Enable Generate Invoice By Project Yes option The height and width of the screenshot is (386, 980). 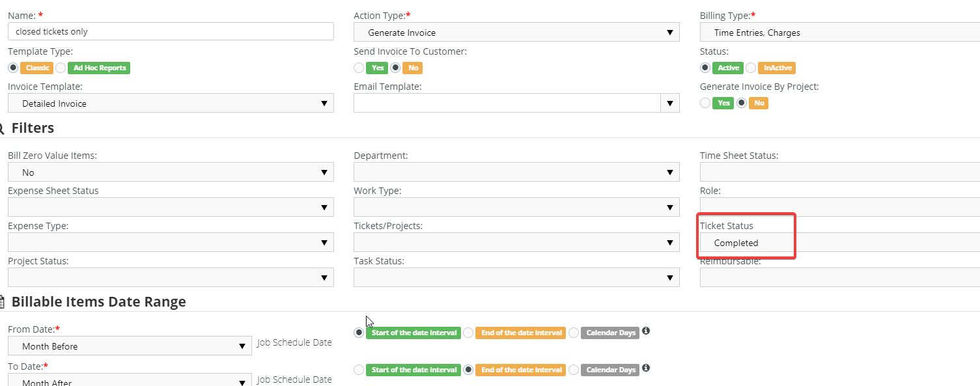click(705, 103)
